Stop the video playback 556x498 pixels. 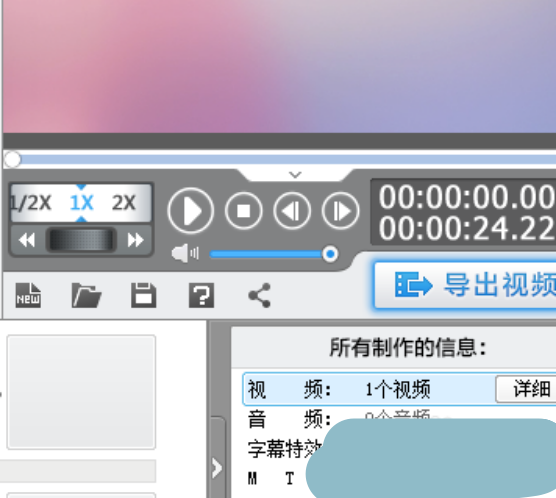pyautogui.click(x=244, y=211)
